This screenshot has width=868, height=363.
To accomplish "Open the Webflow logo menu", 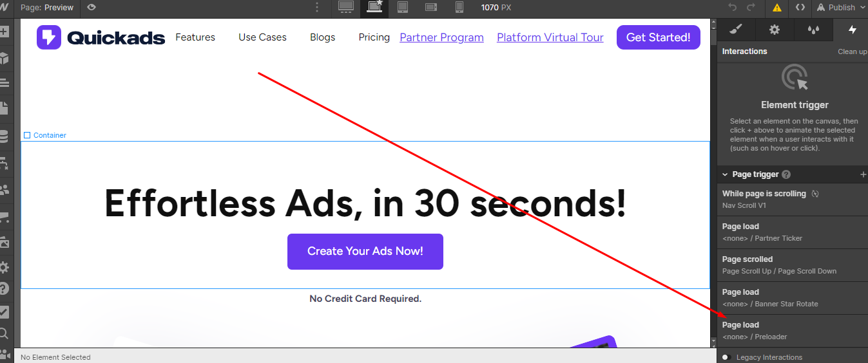I will point(5,7).
